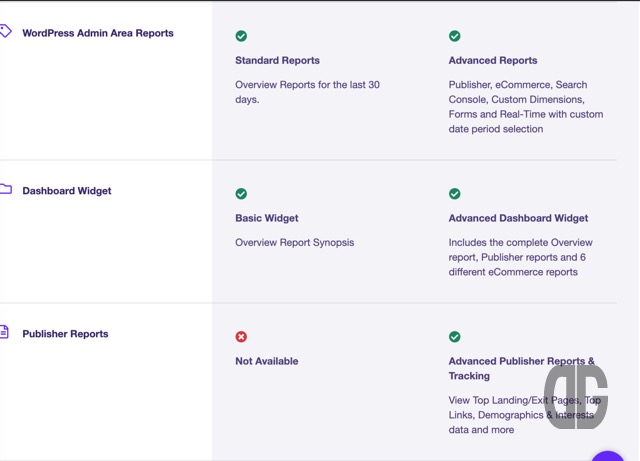Click the Advanced Reports heading
The image size is (640, 461).
tap(493, 60)
